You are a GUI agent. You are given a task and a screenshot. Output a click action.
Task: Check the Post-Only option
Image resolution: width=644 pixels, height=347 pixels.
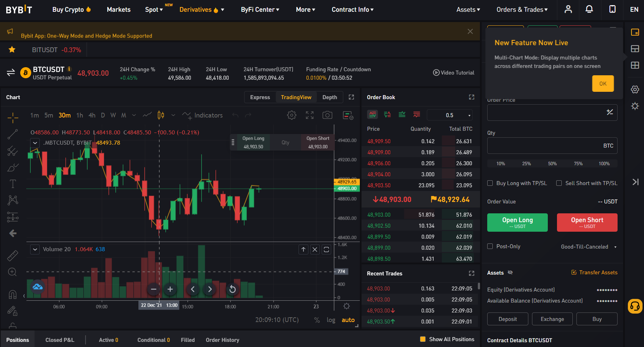(490, 246)
